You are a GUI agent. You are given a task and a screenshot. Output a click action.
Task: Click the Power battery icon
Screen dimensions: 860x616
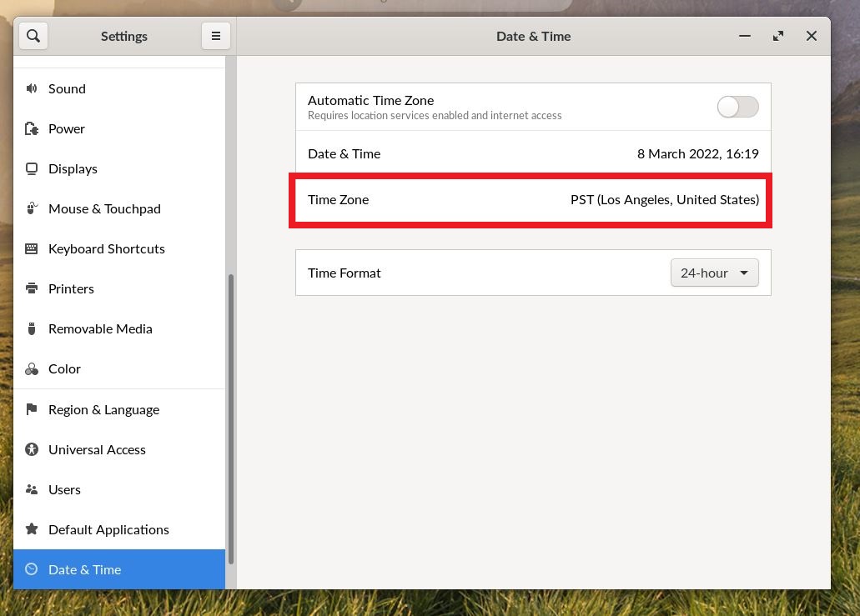click(32, 129)
